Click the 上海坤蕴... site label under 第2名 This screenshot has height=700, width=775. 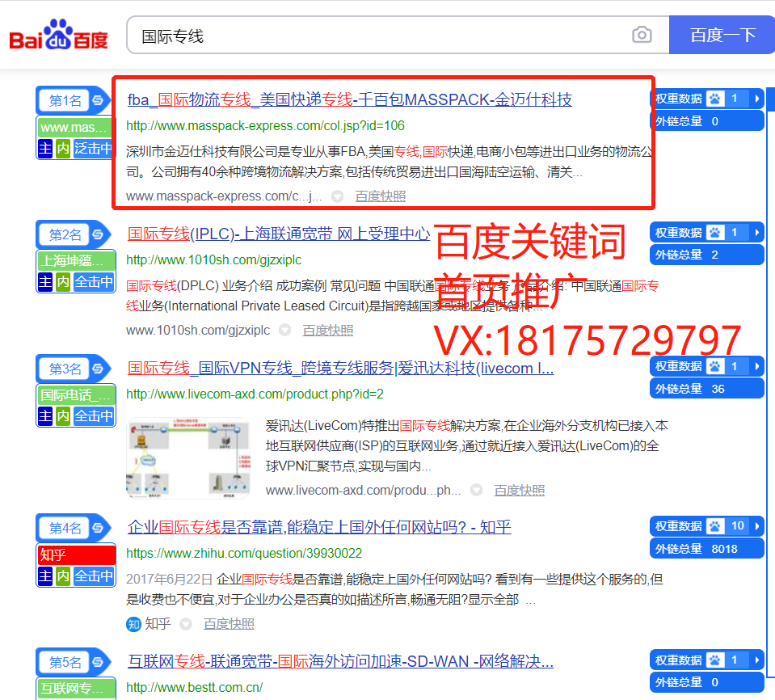(x=76, y=260)
